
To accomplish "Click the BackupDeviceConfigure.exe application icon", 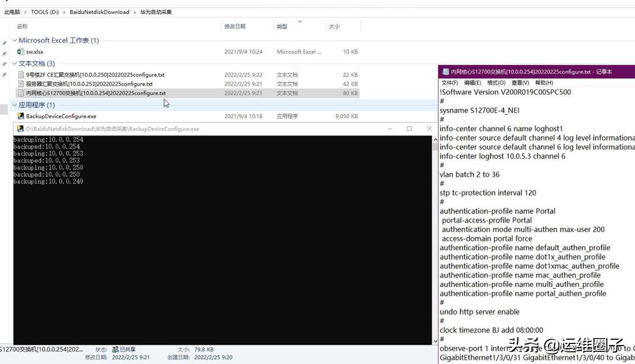I will click(21, 116).
